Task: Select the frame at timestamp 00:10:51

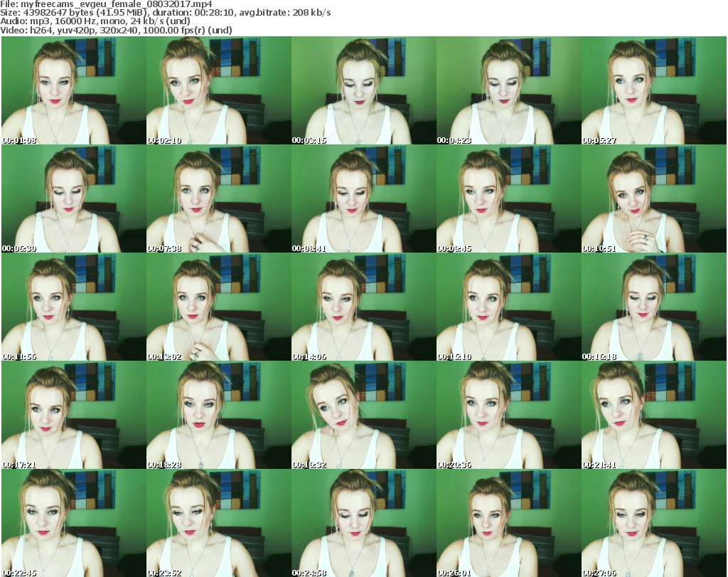Action: 654,198
